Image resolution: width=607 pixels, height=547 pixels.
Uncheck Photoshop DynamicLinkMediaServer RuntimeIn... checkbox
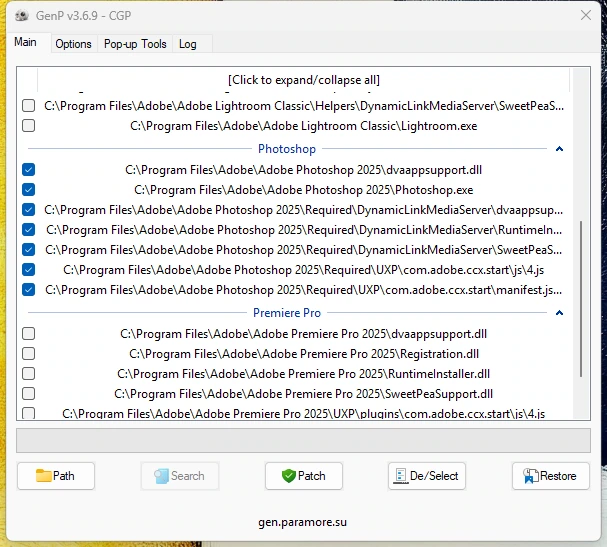click(x=28, y=230)
